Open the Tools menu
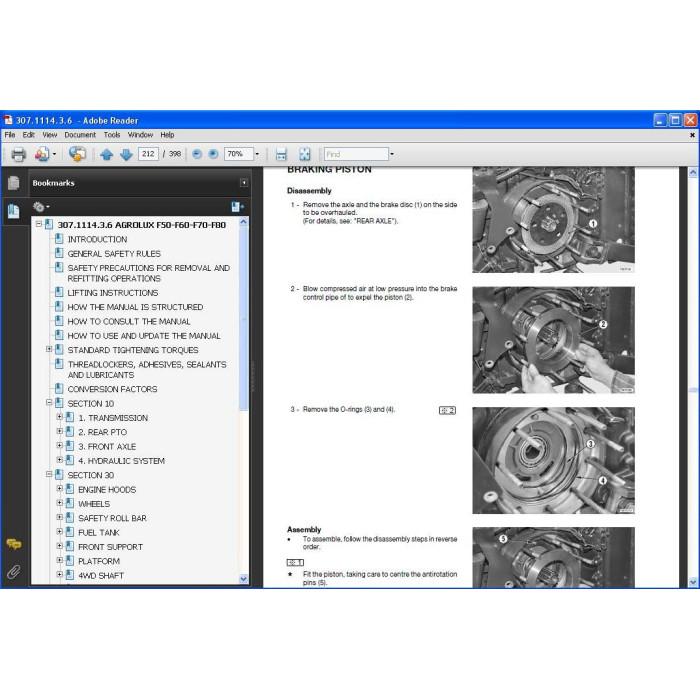Image resolution: width=700 pixels, height=700 pixels. point(112,135)
